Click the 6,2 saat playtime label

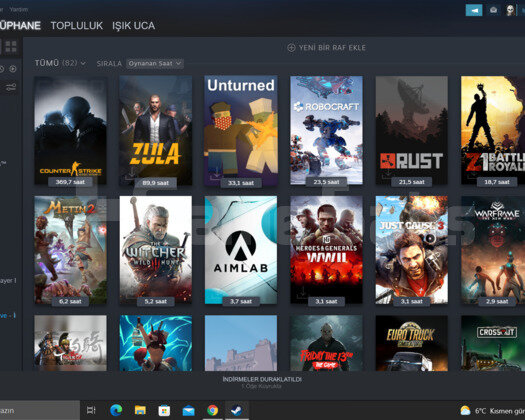click(70, 301)
